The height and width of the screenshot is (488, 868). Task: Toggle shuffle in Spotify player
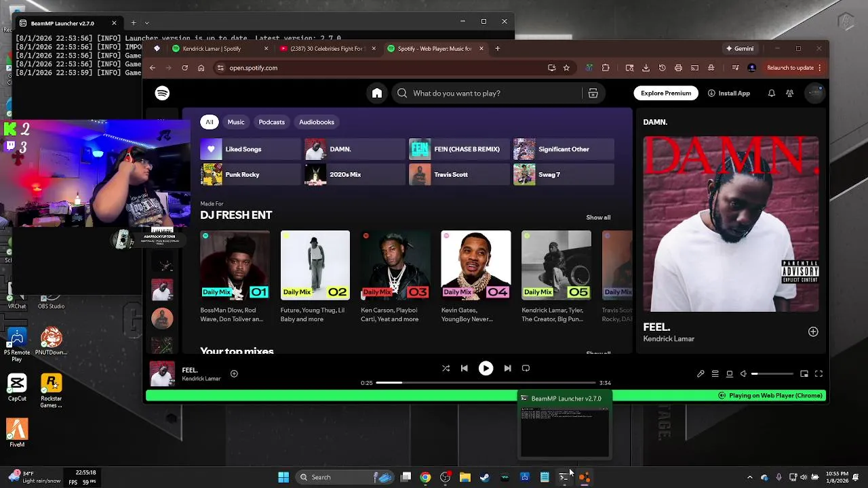[446, 368]
